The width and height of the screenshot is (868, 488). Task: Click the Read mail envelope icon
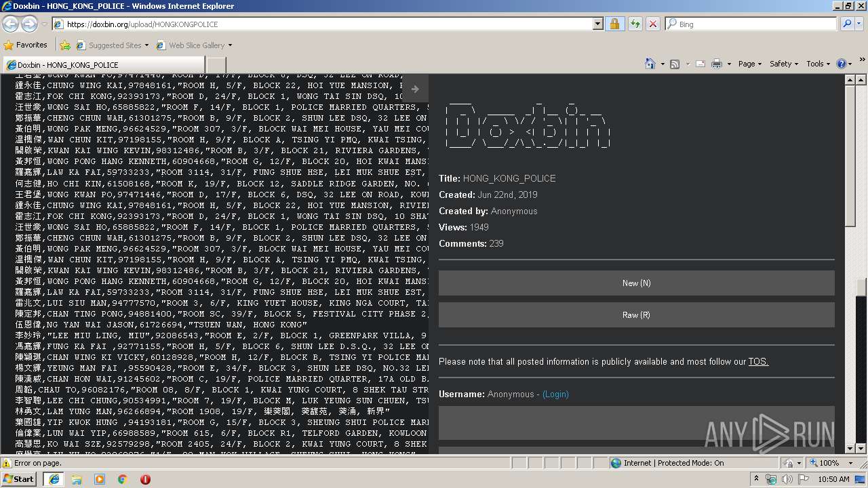701,64
